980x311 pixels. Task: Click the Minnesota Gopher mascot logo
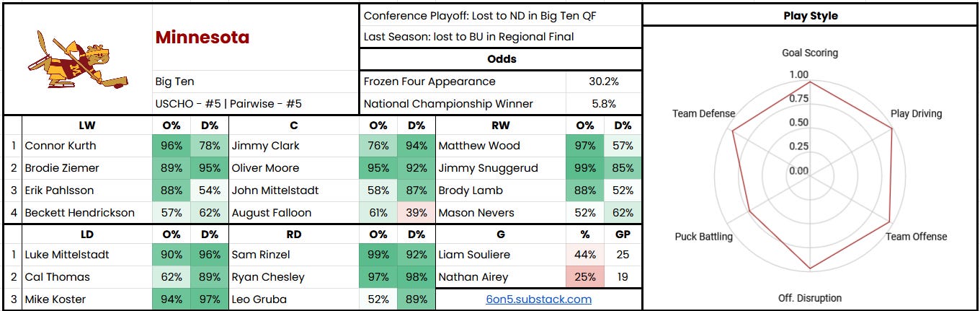point(78,60)
